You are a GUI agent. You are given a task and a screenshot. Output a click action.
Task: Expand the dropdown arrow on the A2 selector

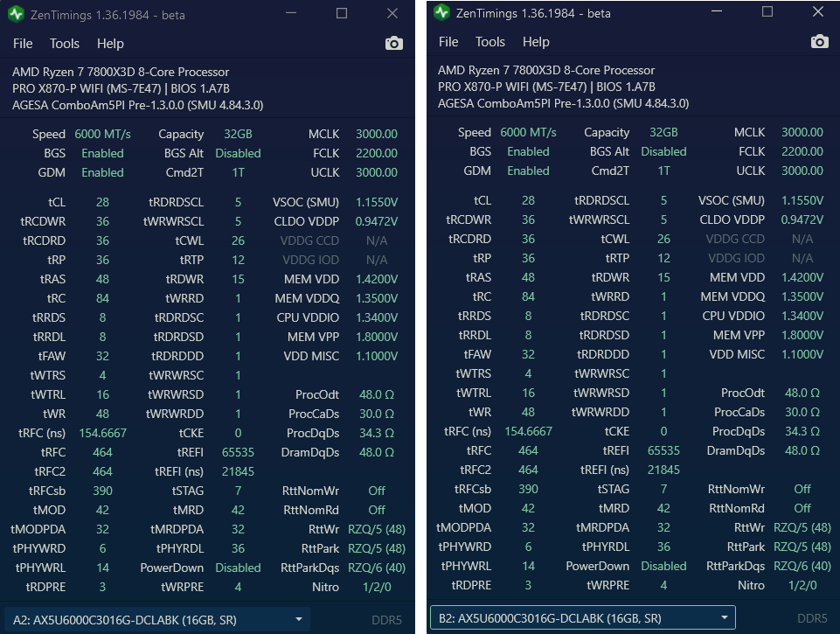(x=299, y=618)
